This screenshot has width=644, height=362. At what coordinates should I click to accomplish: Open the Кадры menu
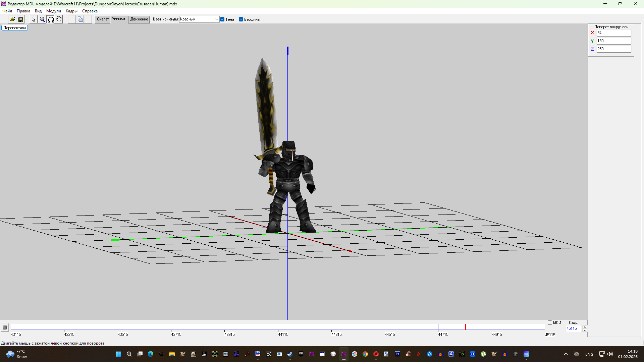click(71, 11)
